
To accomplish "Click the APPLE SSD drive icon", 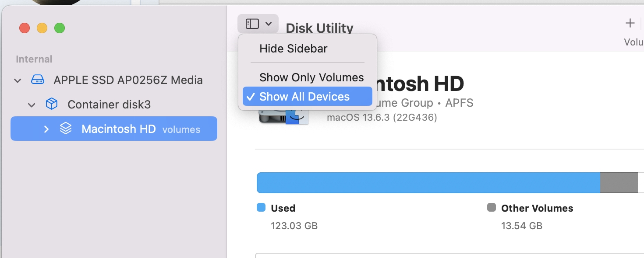I will 38,80.
